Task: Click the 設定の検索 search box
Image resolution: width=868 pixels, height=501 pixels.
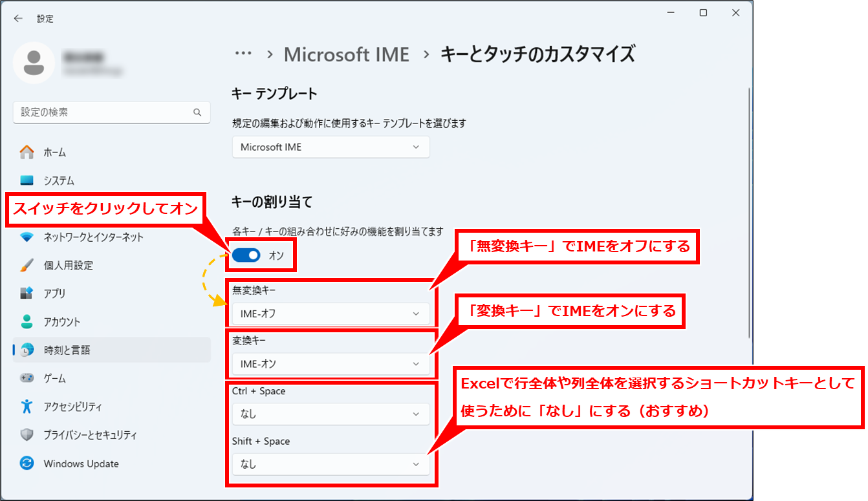Action: pyautogui.click(x=112, y=112)
